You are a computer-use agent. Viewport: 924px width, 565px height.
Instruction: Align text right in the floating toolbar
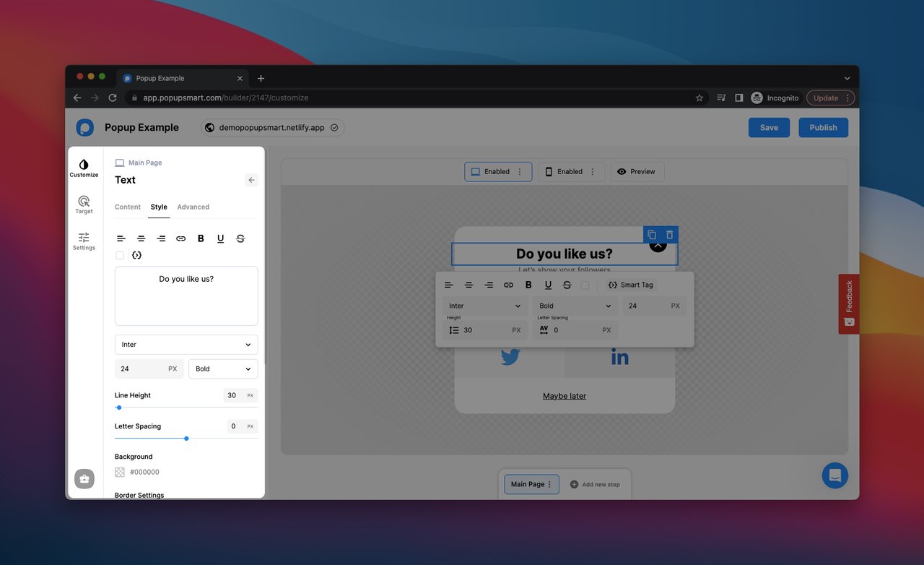coord(488,285)
